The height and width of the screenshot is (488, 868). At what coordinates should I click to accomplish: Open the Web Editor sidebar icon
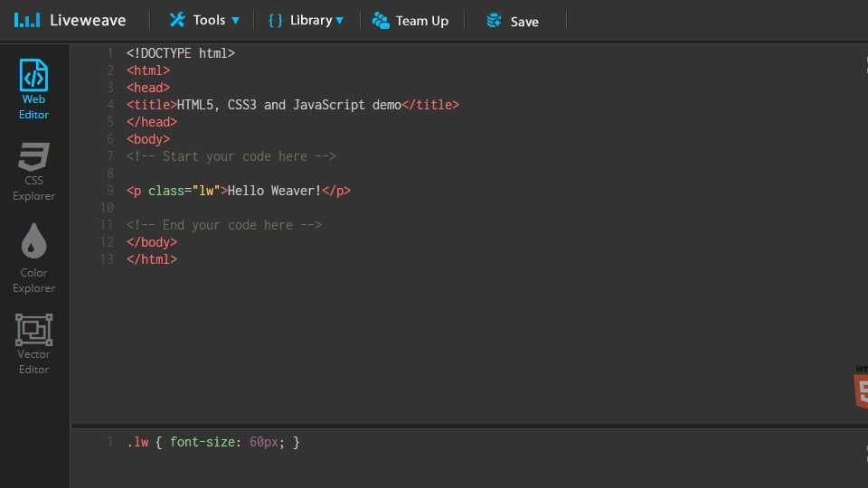click(33, 76)
